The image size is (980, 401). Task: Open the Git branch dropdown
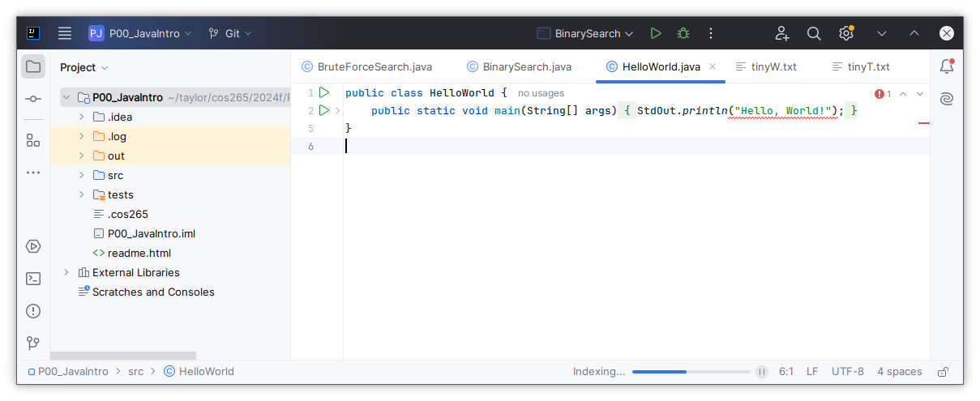(230, 33)
